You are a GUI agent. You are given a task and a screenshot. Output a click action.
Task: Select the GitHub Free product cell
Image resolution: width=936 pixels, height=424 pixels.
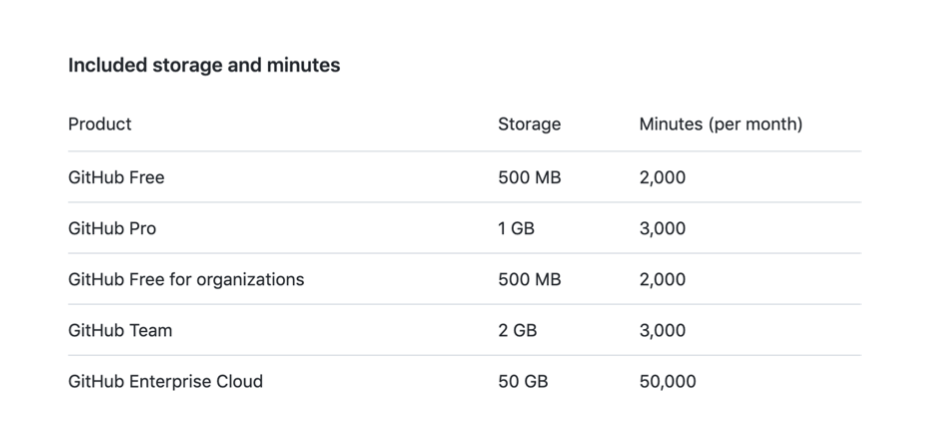point(116,178)
